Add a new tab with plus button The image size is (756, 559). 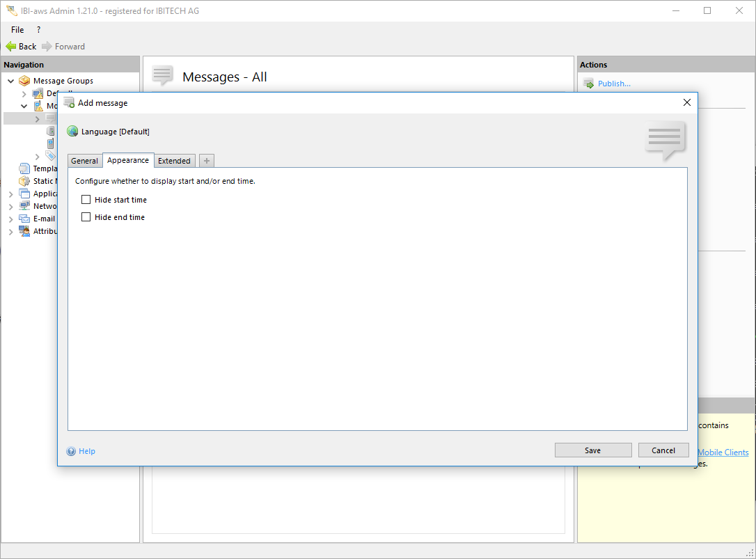pos(207,161)
